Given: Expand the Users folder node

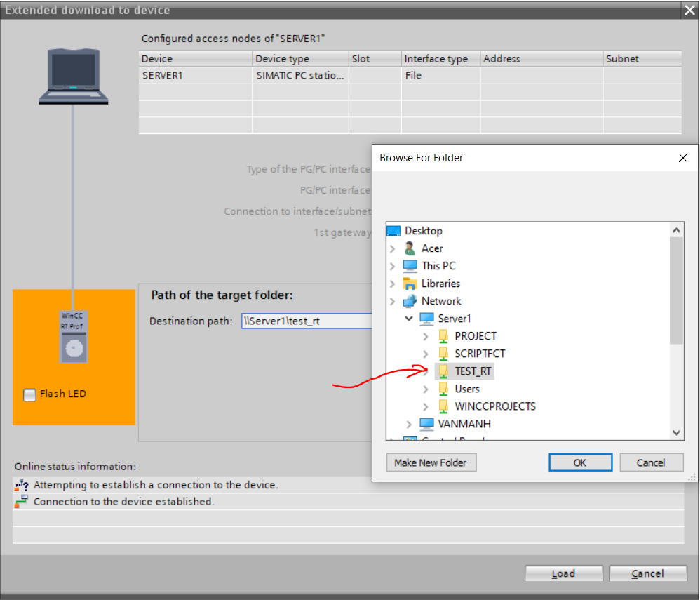Looking at the screenshot, I should tap(426, 389).
